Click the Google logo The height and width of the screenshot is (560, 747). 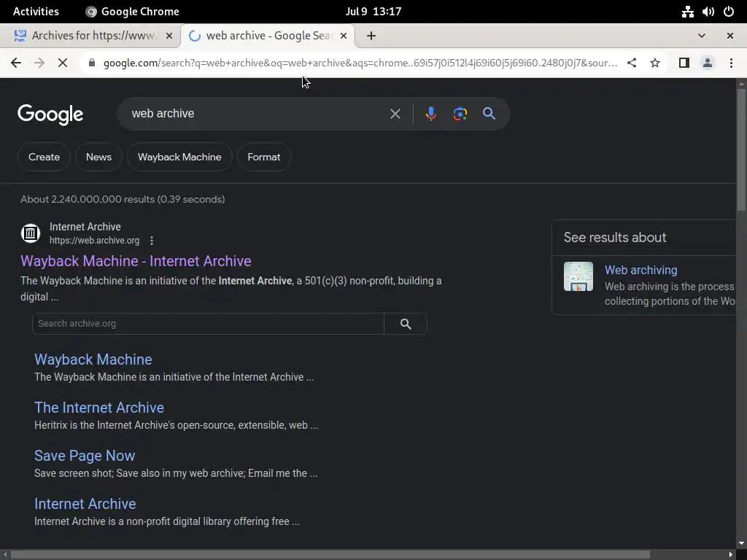(50, 114)
